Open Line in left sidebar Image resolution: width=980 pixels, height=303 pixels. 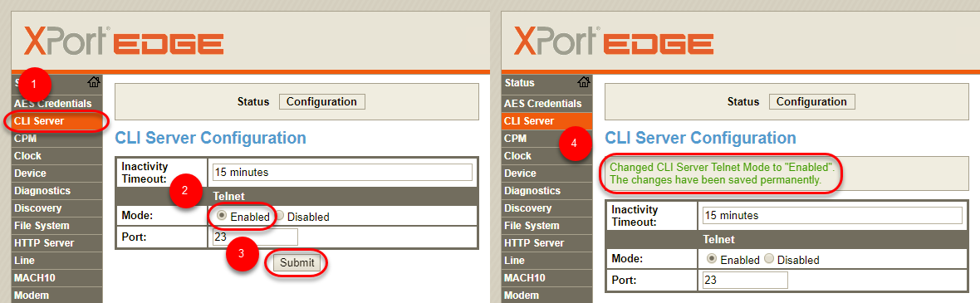pos(56,261)
